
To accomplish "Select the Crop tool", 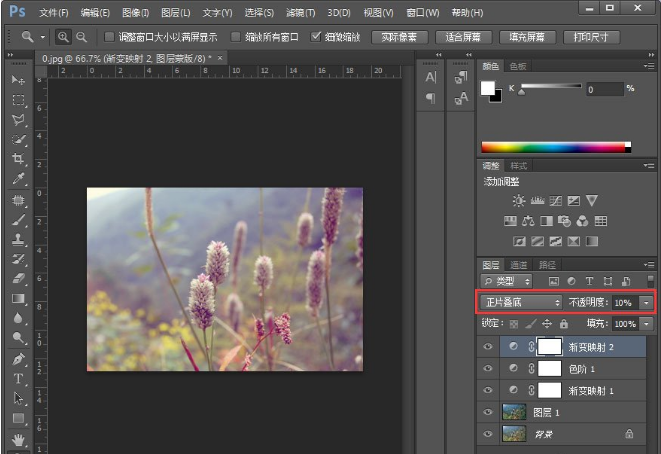I will [x=18, y=160].
